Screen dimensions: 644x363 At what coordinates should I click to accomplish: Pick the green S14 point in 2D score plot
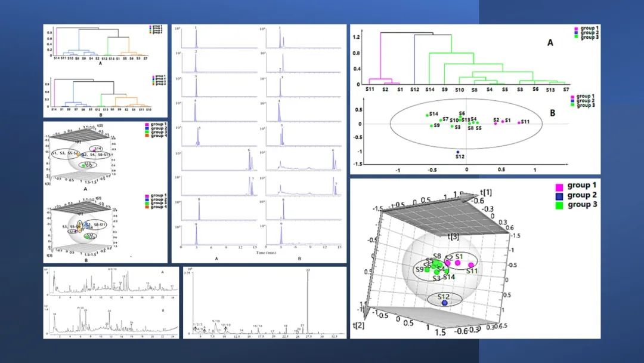click(427, 115)
